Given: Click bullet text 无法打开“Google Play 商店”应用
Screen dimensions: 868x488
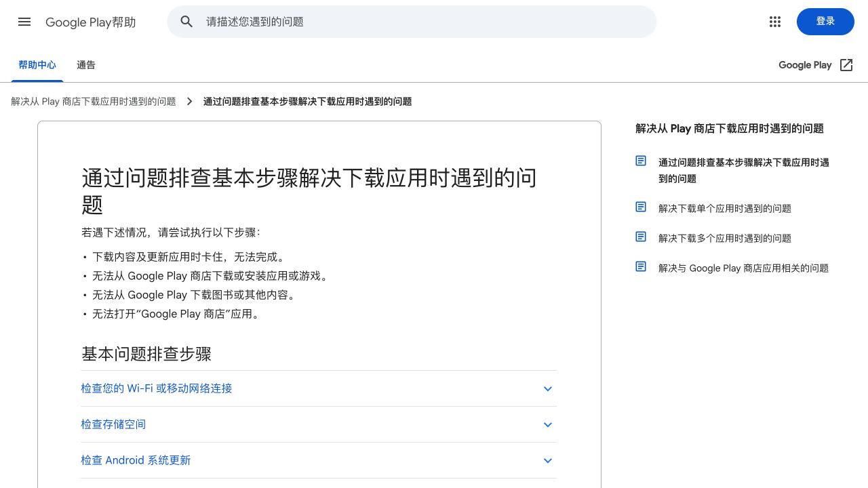Looking at the screenshot, I should 177,314.
